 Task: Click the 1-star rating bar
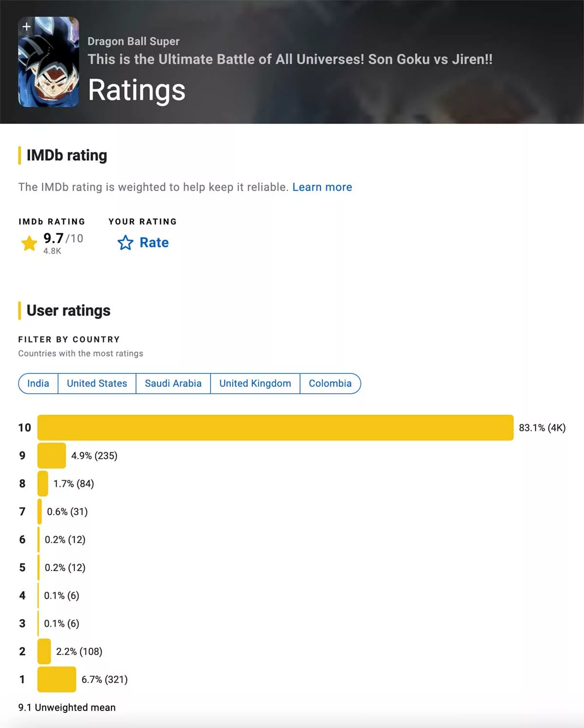56,679
